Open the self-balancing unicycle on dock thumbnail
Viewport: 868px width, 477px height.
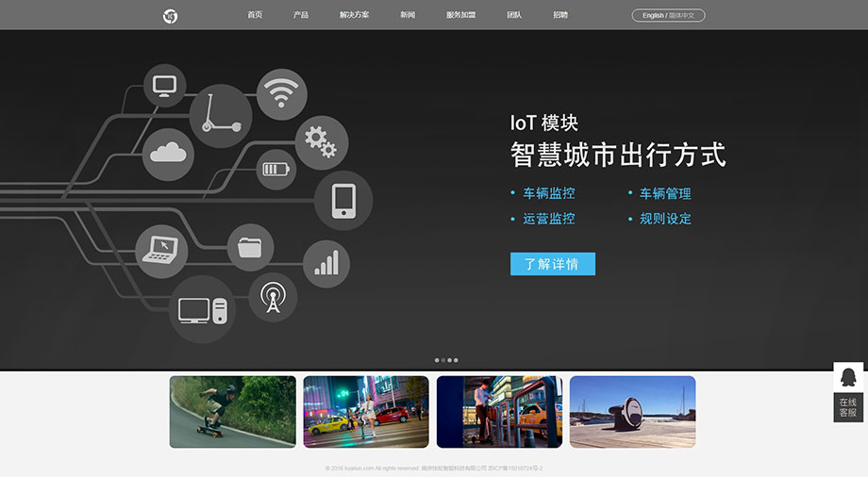click(x=632, y=412)
